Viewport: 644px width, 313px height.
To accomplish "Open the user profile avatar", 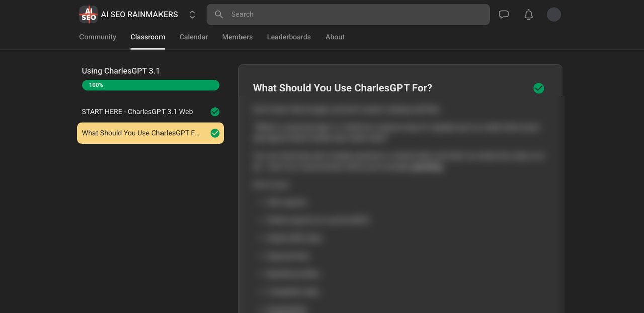I will coord(554,14).
